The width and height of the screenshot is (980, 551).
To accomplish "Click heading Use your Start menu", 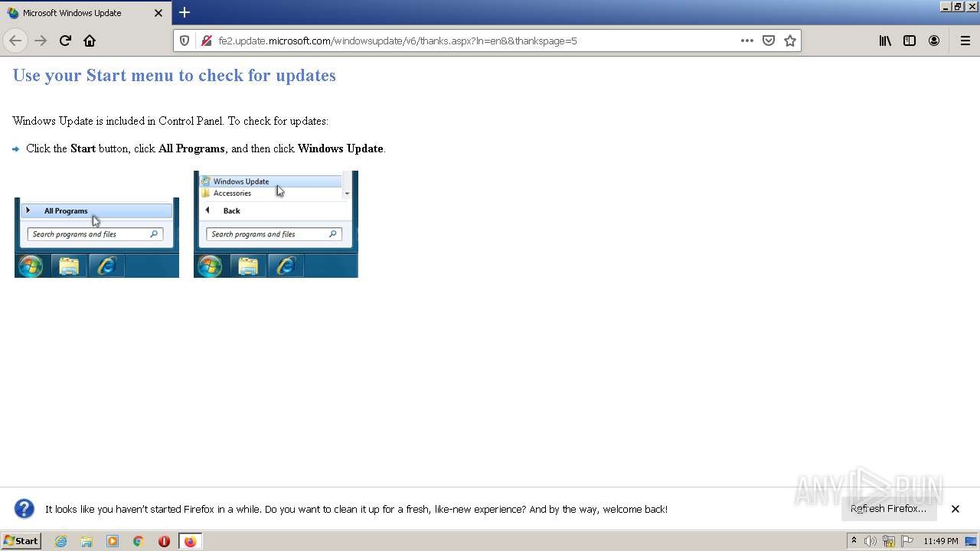I will click(175, 75).
